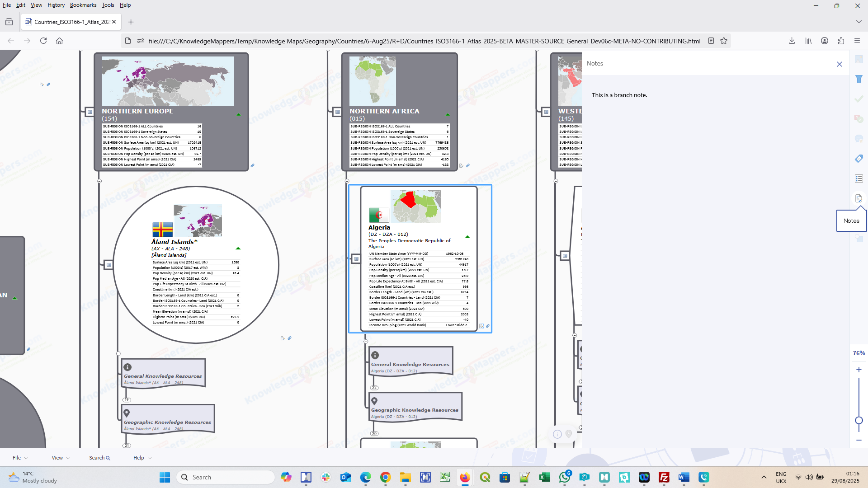Image resolution: width=868 pixels, height=488 pixels.
Task: Open the Images panel icon in sidebar
Action: click(x=859, y=59)
